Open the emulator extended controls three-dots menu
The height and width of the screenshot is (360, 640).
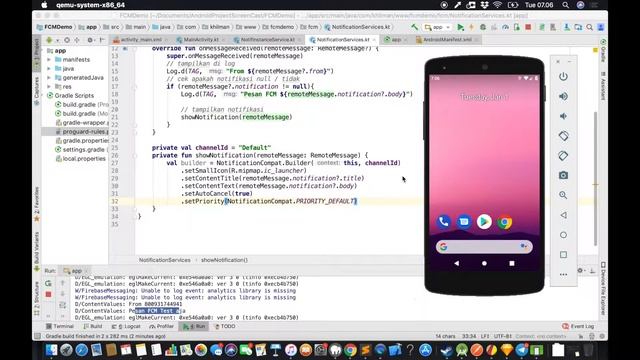click(563, 274)
